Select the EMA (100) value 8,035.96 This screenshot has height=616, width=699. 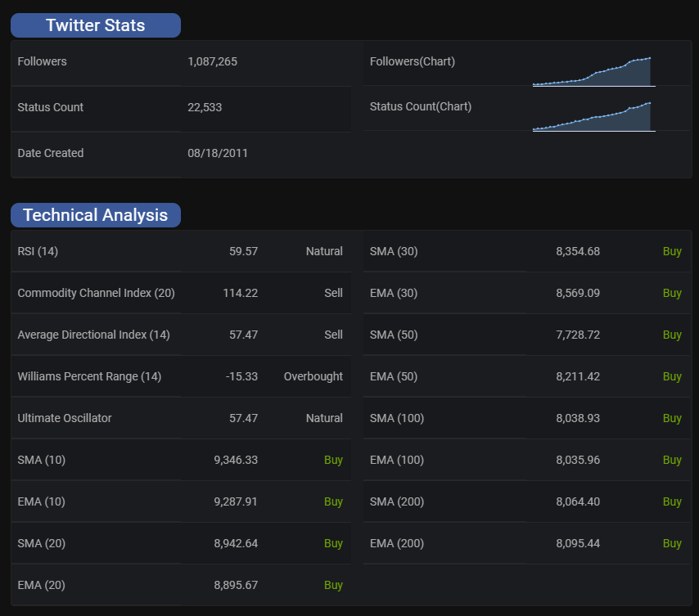pyautogui.click(x=578, y=460)
